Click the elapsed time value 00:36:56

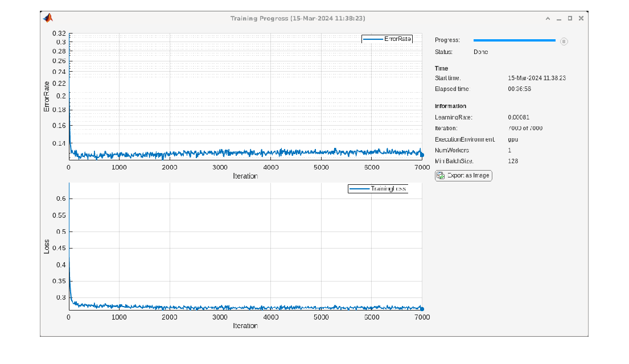point(519,89)
